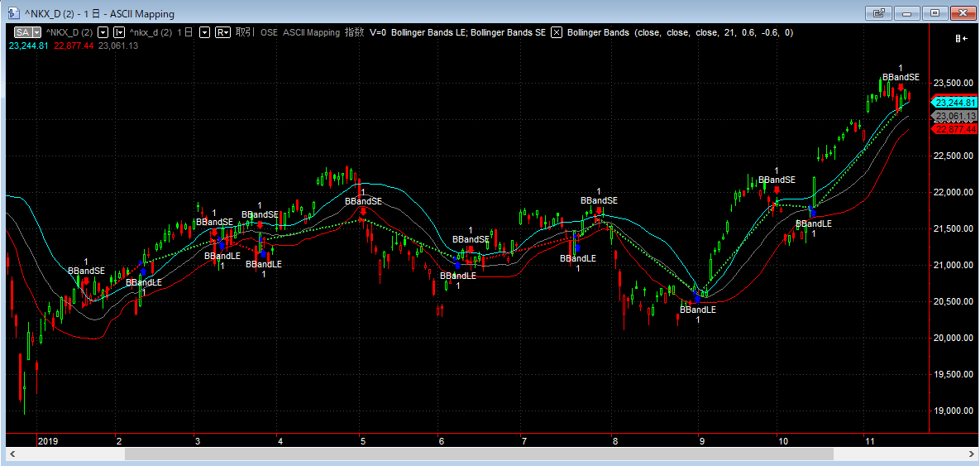
Task: Click the red 22,877.44 price axis tag
Action: [954, 129]
